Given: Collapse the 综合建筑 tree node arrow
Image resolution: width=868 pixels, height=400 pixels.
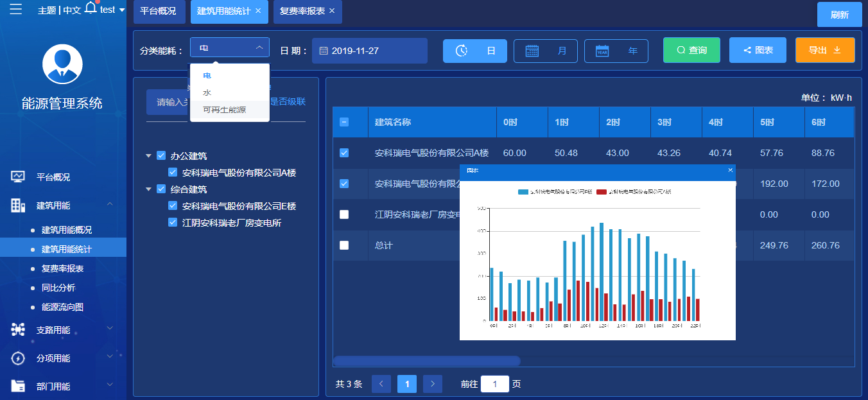Looking at the screenshot, I should point(149,189).
